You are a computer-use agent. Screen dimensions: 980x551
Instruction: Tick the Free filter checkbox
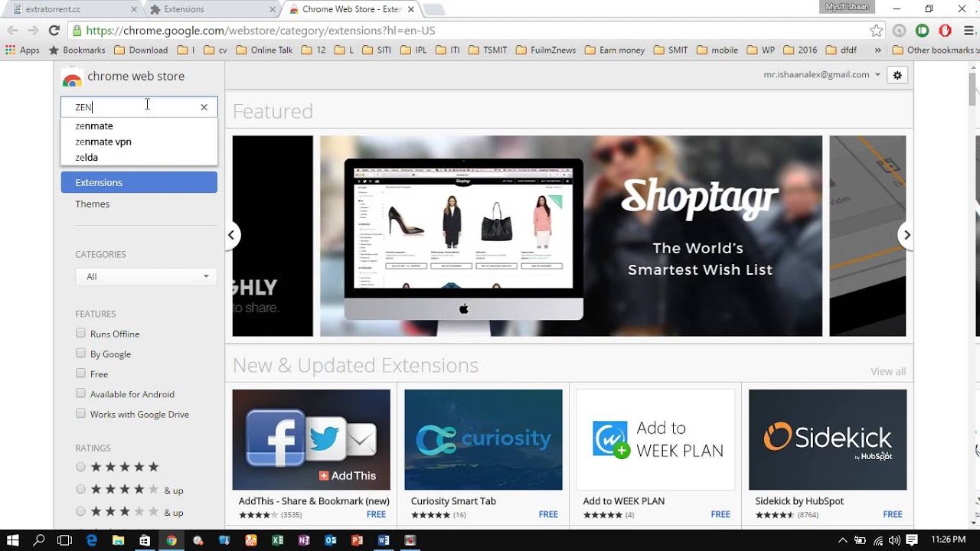pos(80,373)
